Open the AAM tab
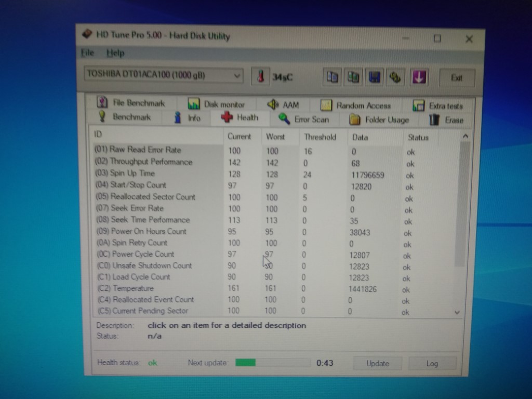 (283, 105)
